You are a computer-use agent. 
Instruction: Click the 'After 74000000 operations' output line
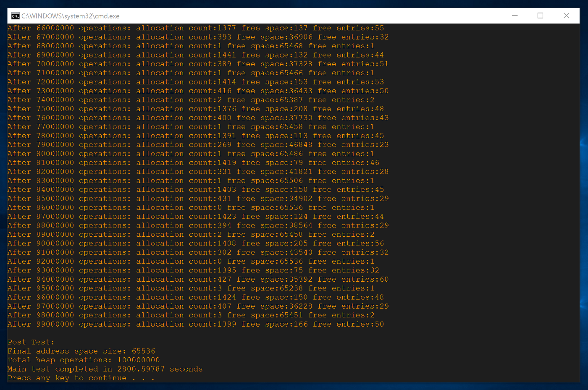(191, 100)
